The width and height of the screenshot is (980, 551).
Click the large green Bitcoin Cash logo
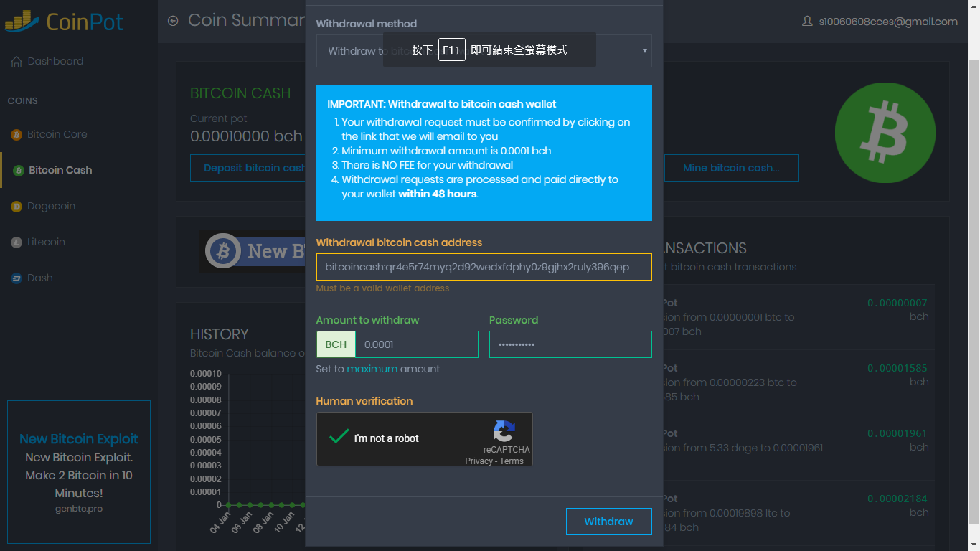click(x=885, y=133)
